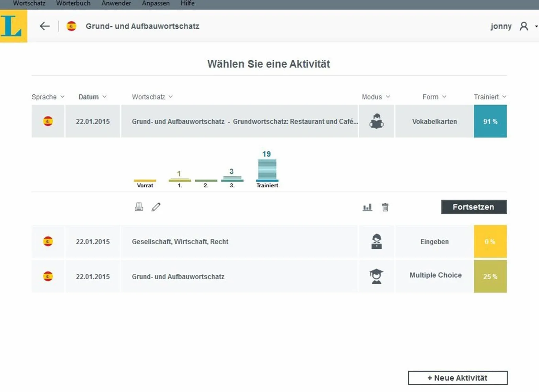Click the 91 % trained progress tile
539x392 pixels.
(x=490, y=121)
